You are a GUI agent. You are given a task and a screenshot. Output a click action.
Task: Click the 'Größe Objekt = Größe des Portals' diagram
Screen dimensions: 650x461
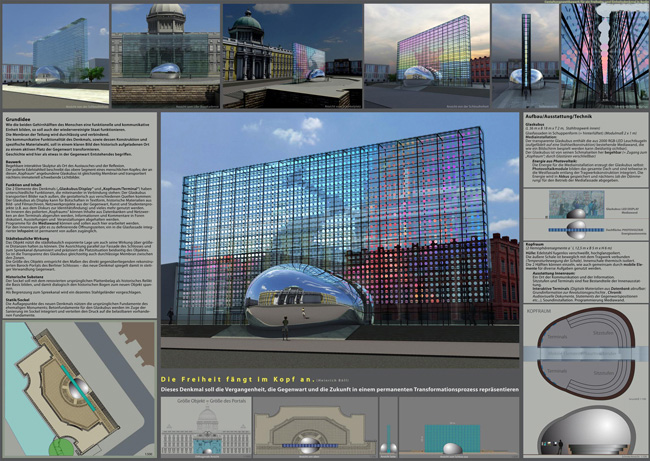coord(204,426)
